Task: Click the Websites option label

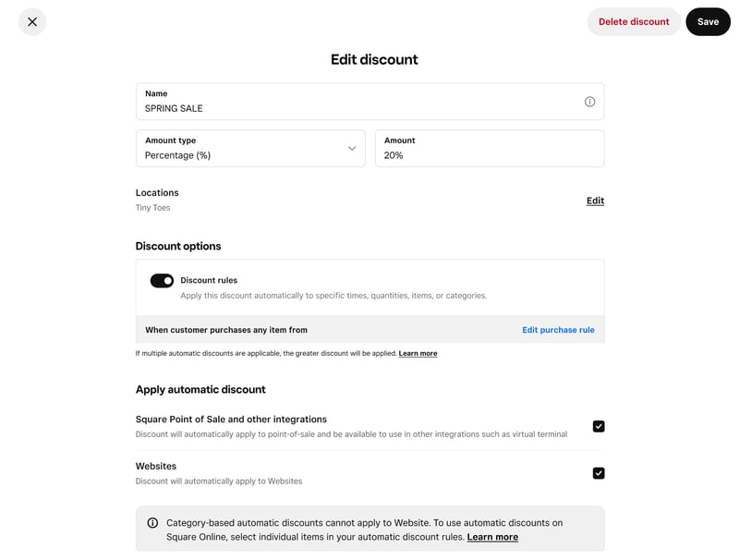Action: [156, 467]
